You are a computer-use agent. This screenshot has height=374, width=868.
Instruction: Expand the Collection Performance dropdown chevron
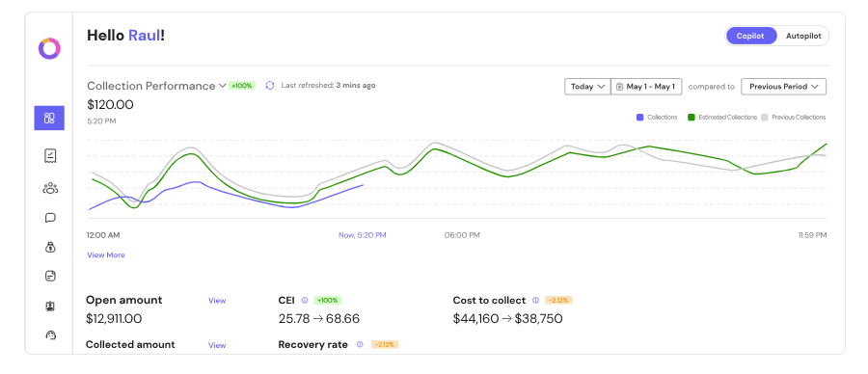(222, 86)
